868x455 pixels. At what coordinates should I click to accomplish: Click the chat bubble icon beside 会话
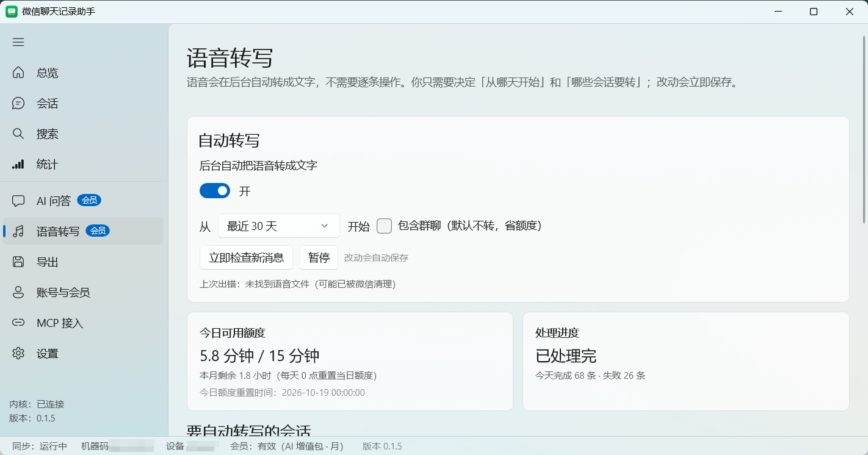[x=18, y=103]
